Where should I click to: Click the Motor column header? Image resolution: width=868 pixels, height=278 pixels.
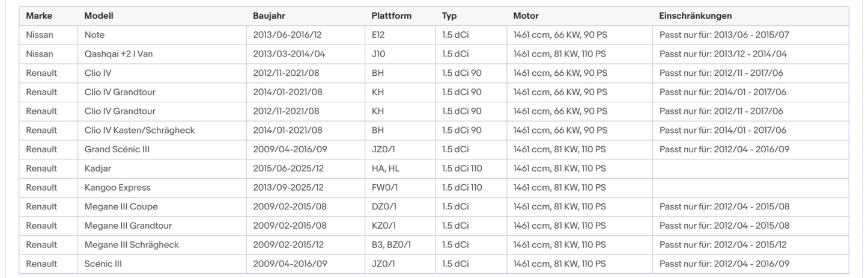526,16
